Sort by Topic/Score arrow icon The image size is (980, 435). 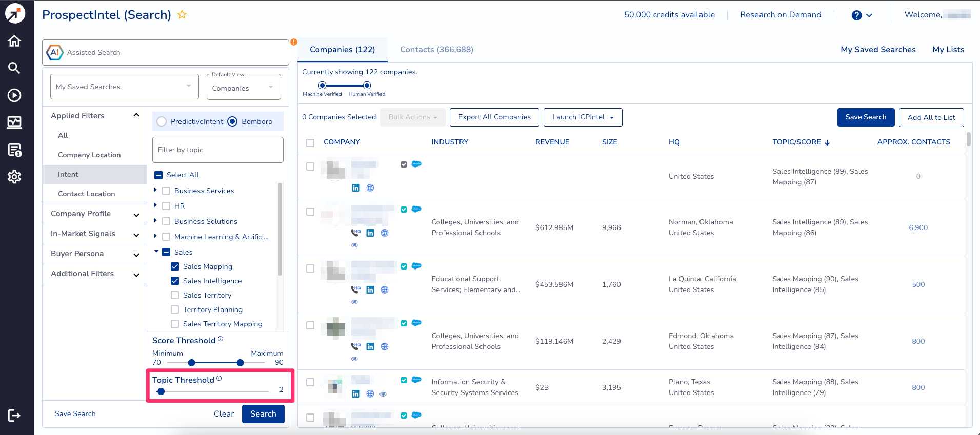[x=827, y=142]
